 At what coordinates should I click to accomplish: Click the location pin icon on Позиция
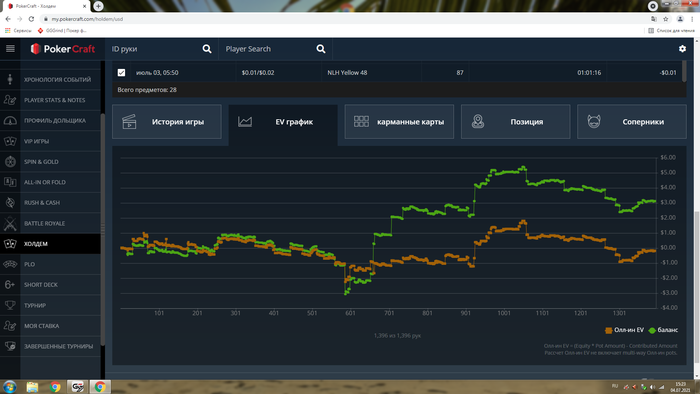478,121
